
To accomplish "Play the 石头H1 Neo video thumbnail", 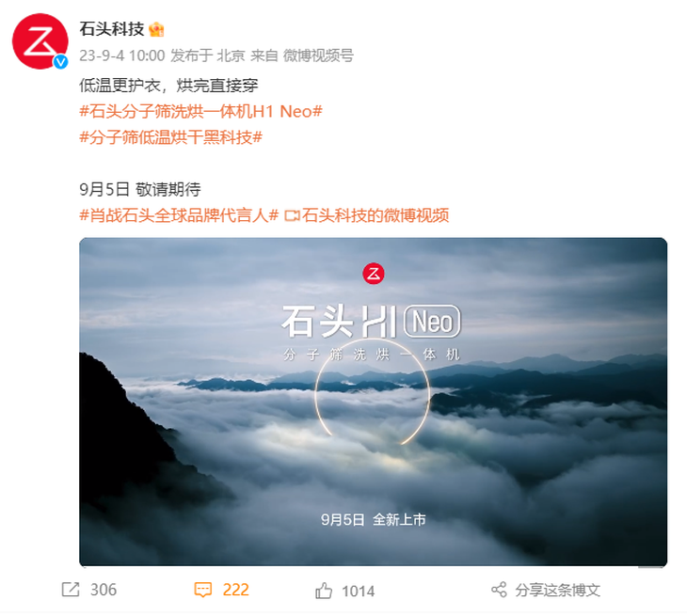I will [374, 402].
